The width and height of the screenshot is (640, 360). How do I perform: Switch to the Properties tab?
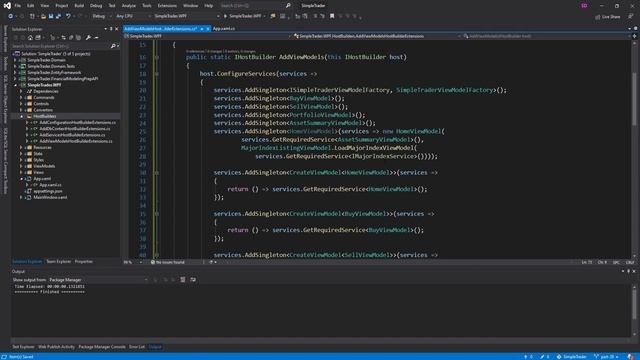point(83,262)
